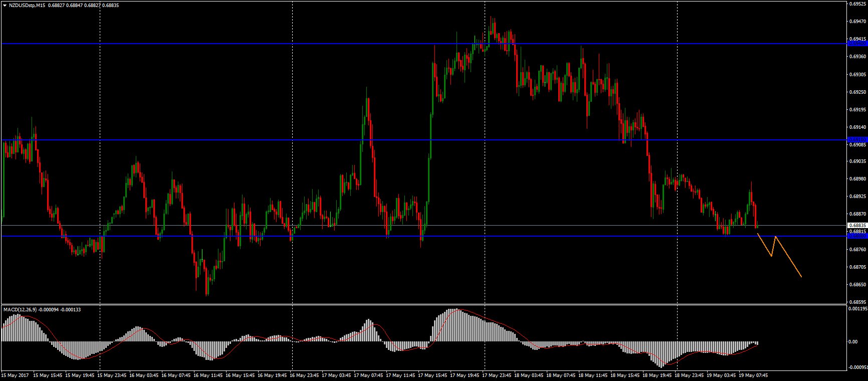Click the blue 0.68800 price tag

(857, 236)
